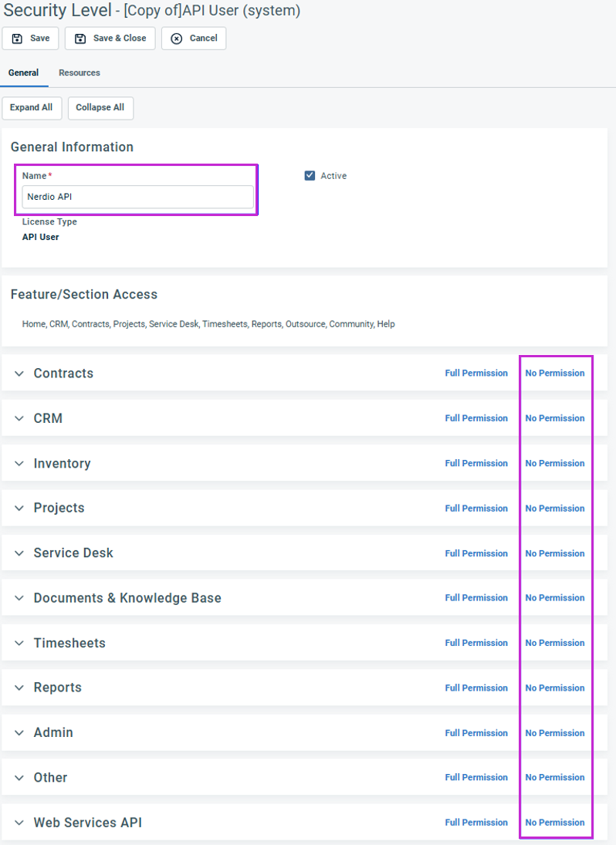The width and height of the screenshot is (616, 845).
Task: Set Reports to No Permission
Action: tap(554, 688)
